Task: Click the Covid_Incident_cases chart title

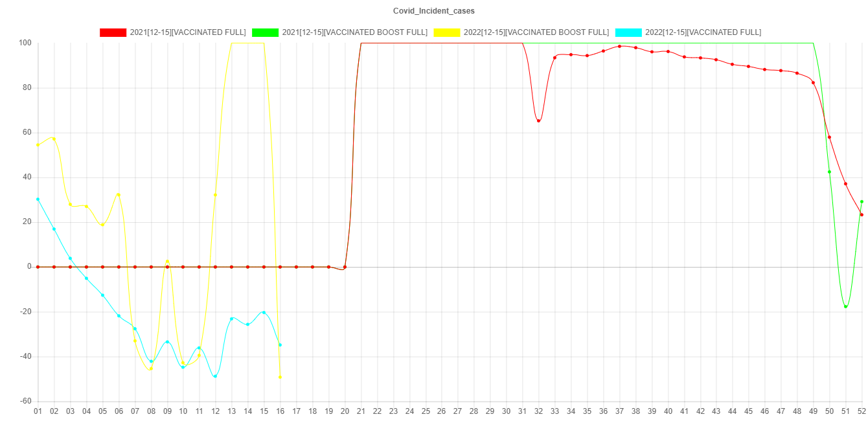Action: point(433,11)
